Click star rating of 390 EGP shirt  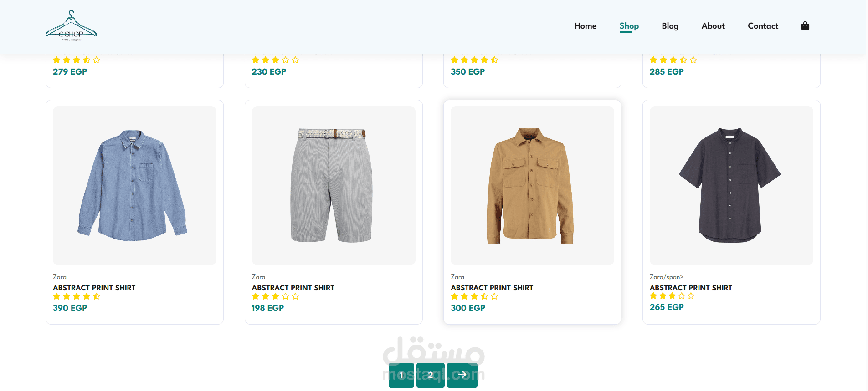pos(77,296)
